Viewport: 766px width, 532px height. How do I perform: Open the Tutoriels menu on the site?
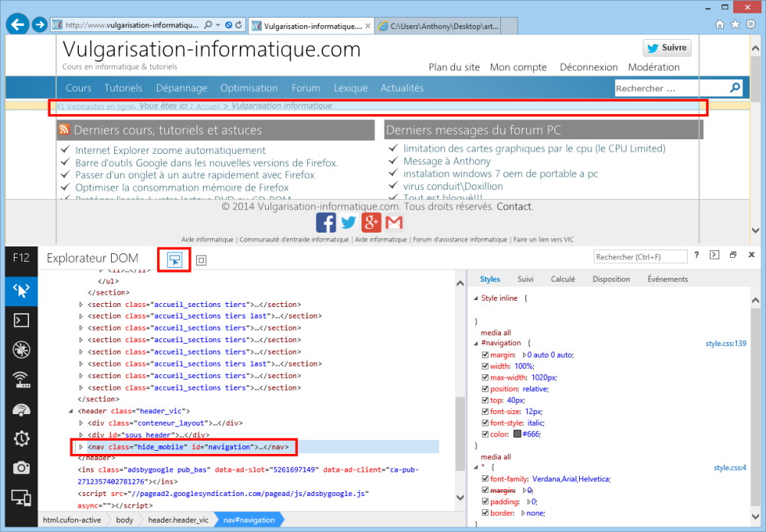click(x=123, y=88)
